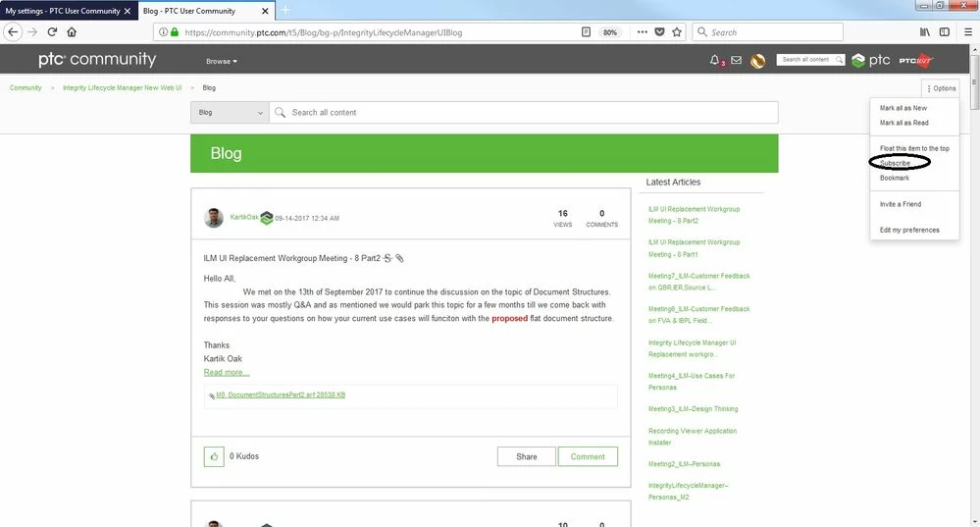
Task: Open Integrity Lifecycle Manager New Web UI breadcrumb
Action: 122,88
